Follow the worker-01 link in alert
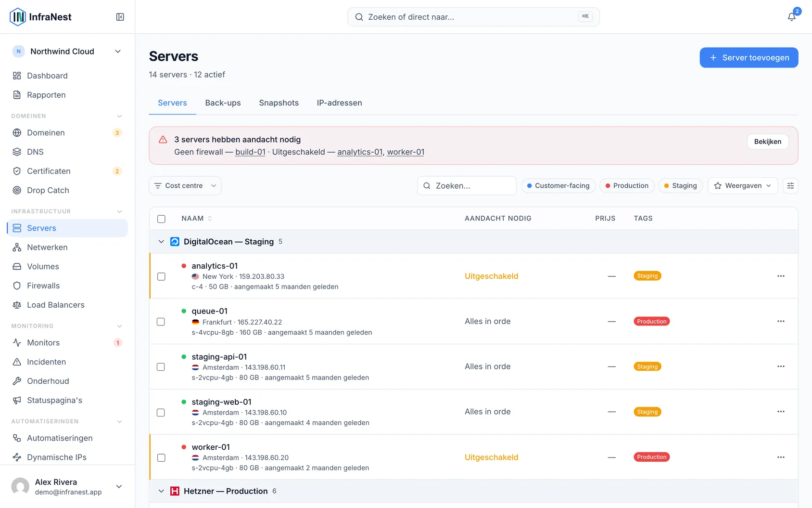The width and height of the screenshot is (812, 508). 406,152
